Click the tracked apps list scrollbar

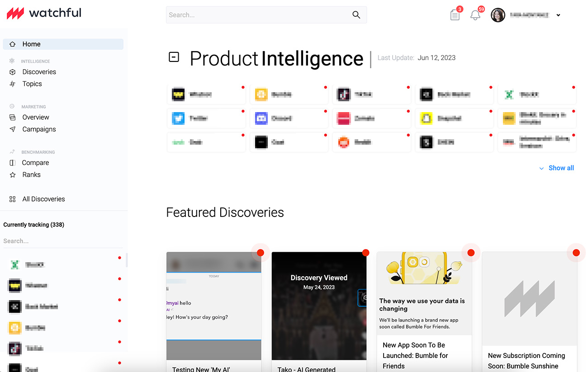tap(127, 260)
